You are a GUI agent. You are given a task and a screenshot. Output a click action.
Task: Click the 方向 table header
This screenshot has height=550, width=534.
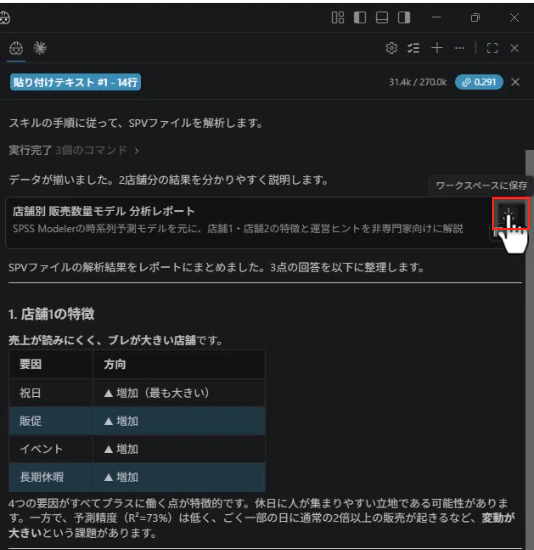[x=179, y=364]
